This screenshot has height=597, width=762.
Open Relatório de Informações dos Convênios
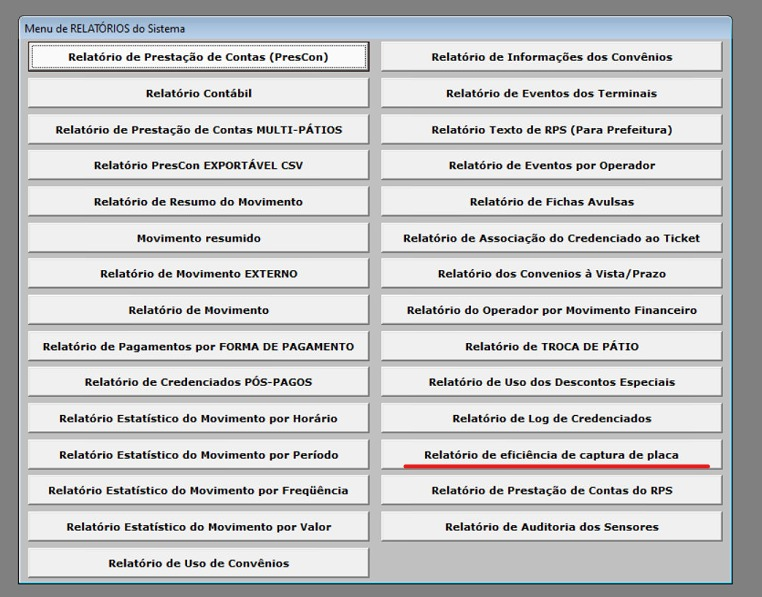point(551,57)
